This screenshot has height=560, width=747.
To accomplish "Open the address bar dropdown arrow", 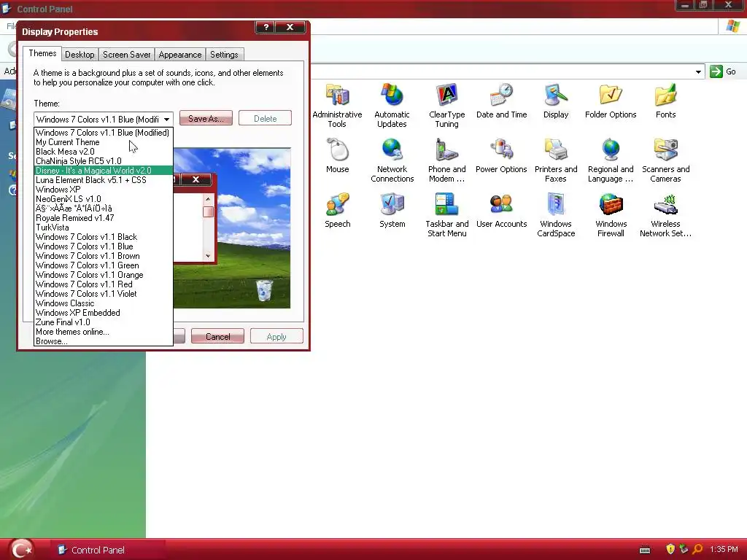I will [698, 72].
